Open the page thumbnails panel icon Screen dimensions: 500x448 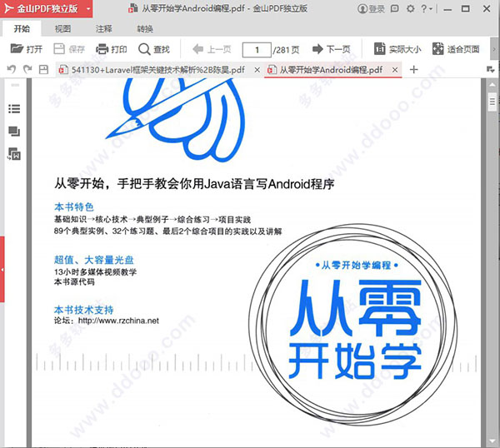(14, 132)
